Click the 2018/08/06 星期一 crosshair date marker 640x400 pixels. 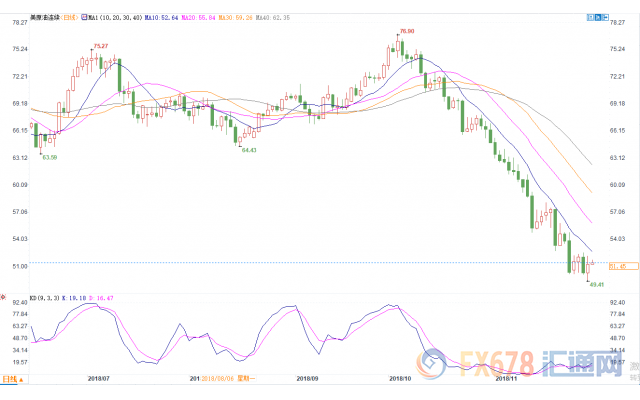[x=228, y=378]
